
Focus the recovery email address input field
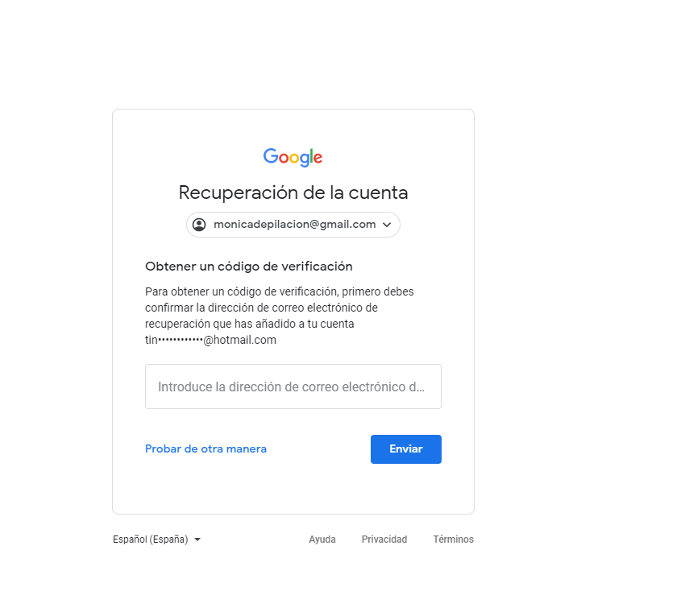coord(293,387)
